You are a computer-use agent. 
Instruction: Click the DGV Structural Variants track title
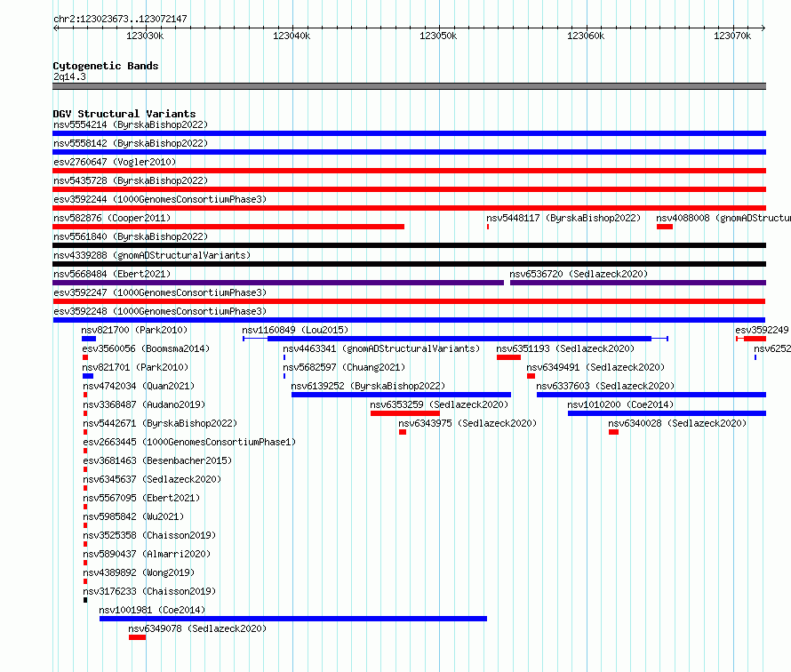click(124, 114)
